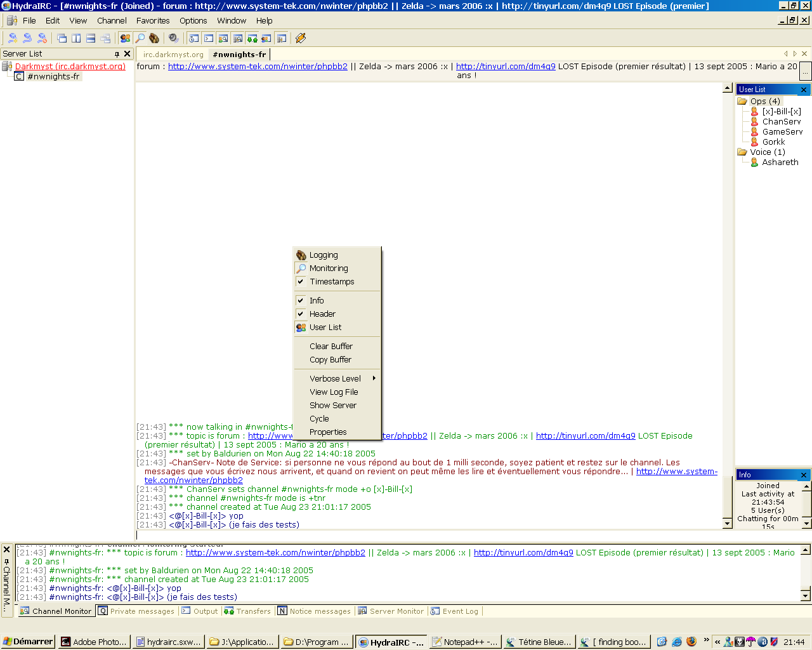Image resolution: width=812 pixels, height=650 pixels.
Task: Click the Tile windows horizontally toolbar icon
Action: pos(91,38)
